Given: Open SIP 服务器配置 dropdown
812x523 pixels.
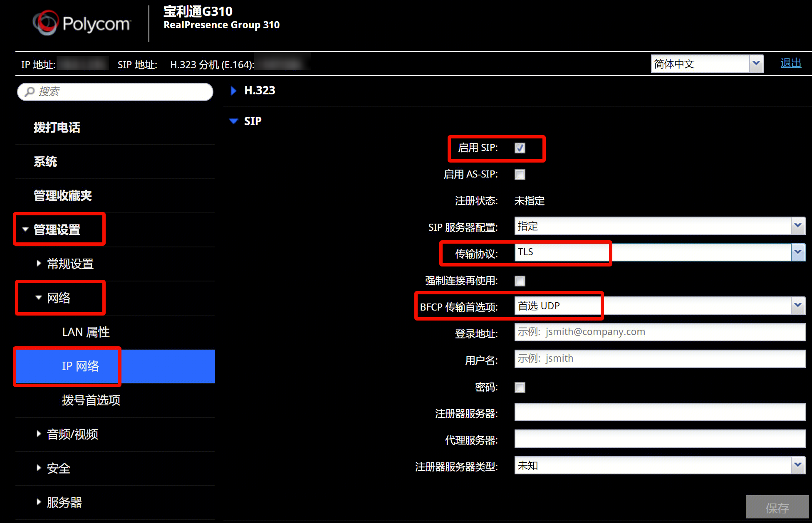Looking at the screenshot, I should pyautogui.click(x=660, y=226).
